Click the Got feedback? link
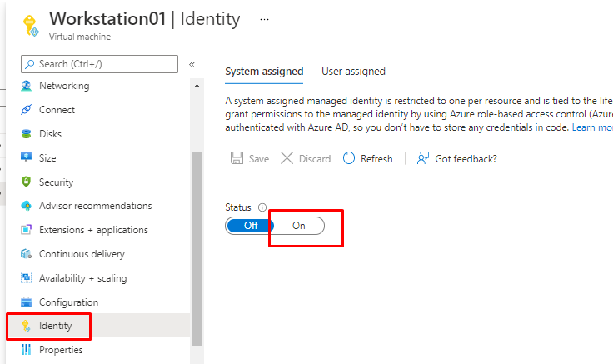 point(466,158)
